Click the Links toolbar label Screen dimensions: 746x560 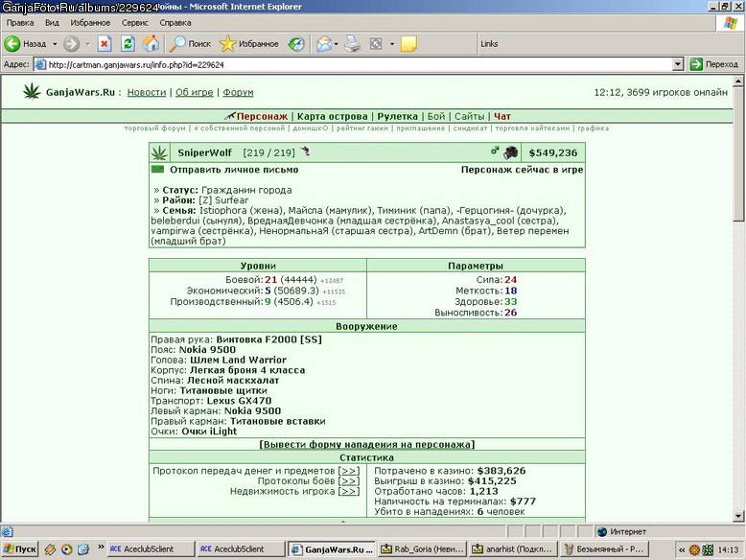(489, 44)
